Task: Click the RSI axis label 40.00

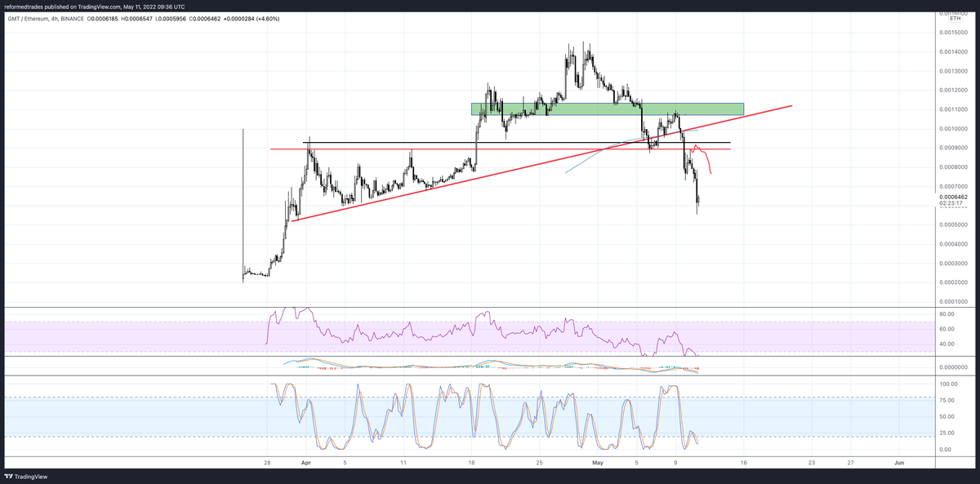Action: [x=947, y=344]
